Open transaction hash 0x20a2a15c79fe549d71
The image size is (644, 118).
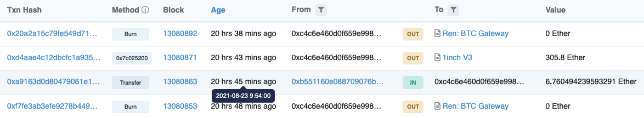pos(52,34)
